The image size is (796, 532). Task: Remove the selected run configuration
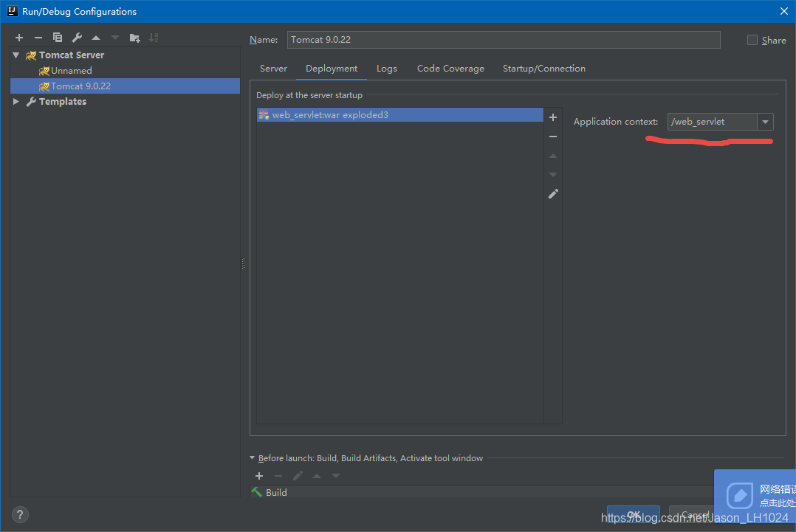[38, 37]
